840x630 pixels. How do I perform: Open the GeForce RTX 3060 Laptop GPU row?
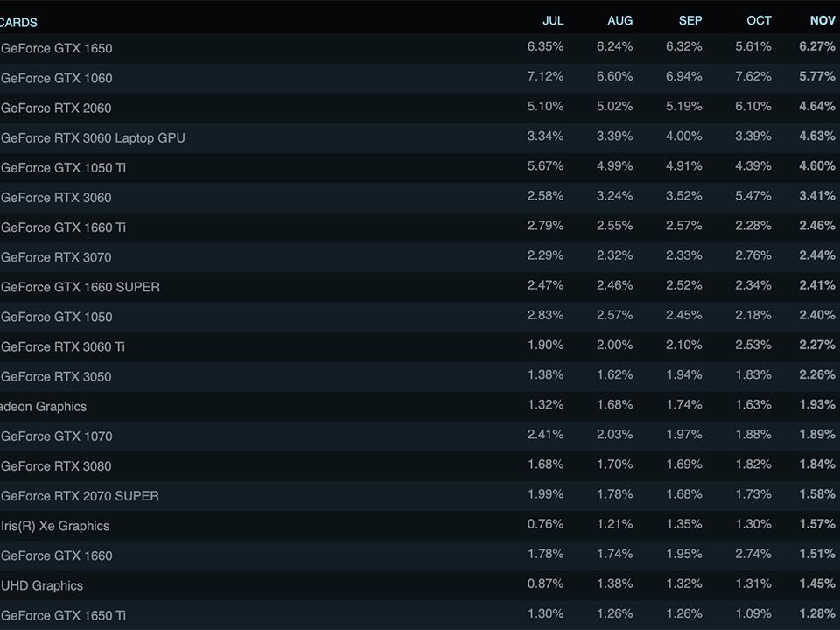tap(93, 138)
